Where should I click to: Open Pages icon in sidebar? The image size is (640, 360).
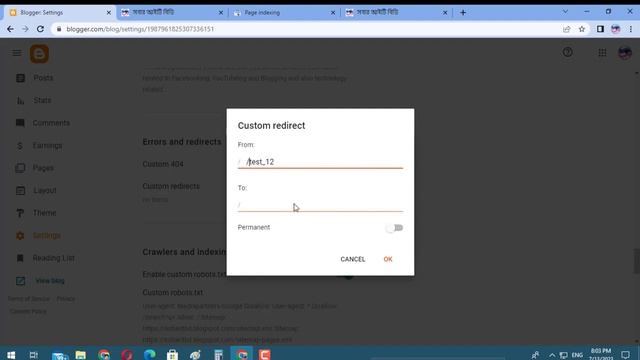[20, 168]
